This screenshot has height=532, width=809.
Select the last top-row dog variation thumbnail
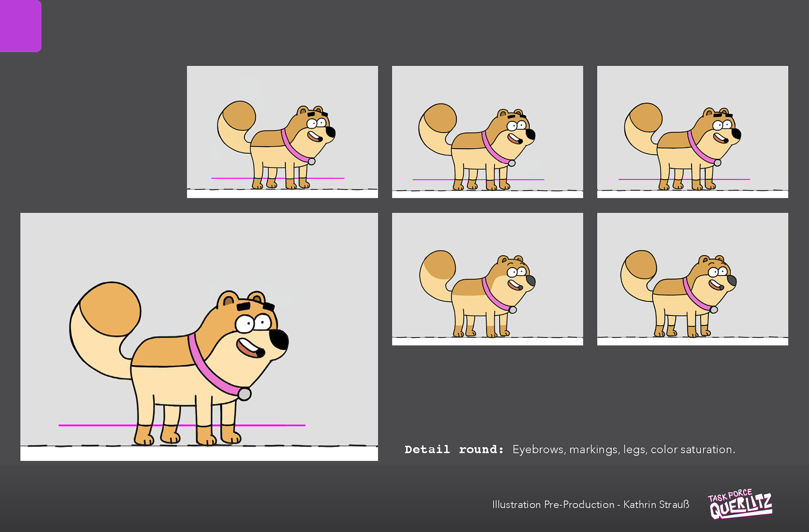click(x=692, y=131)
